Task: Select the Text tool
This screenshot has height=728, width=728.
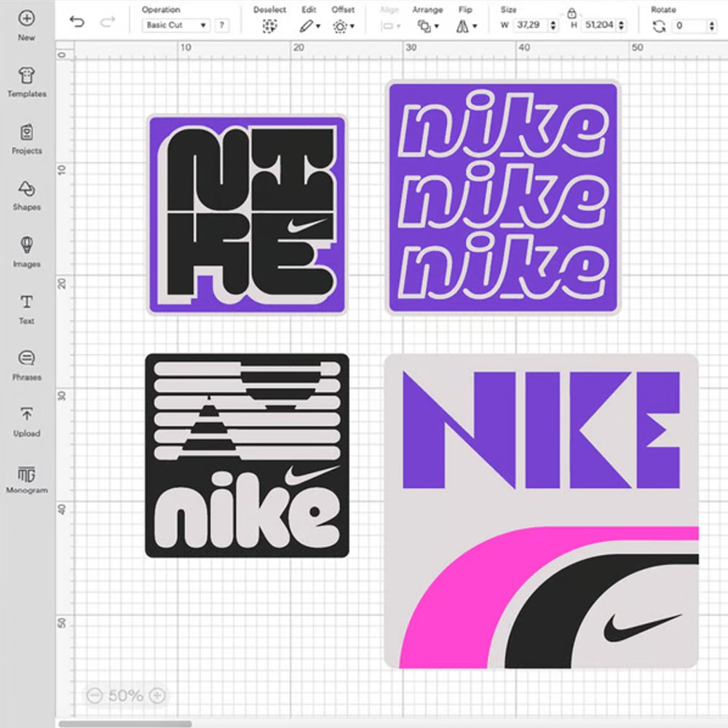Action: click(x=26, y=302)
